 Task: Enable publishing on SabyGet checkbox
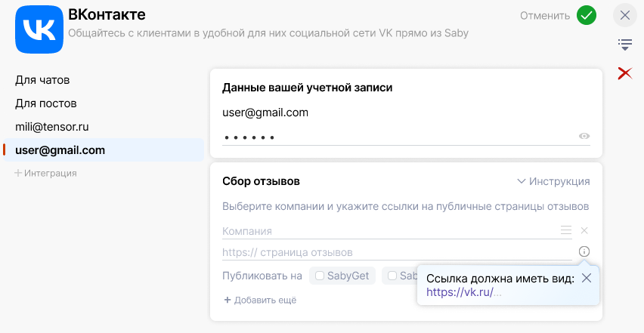coord(320,276)
